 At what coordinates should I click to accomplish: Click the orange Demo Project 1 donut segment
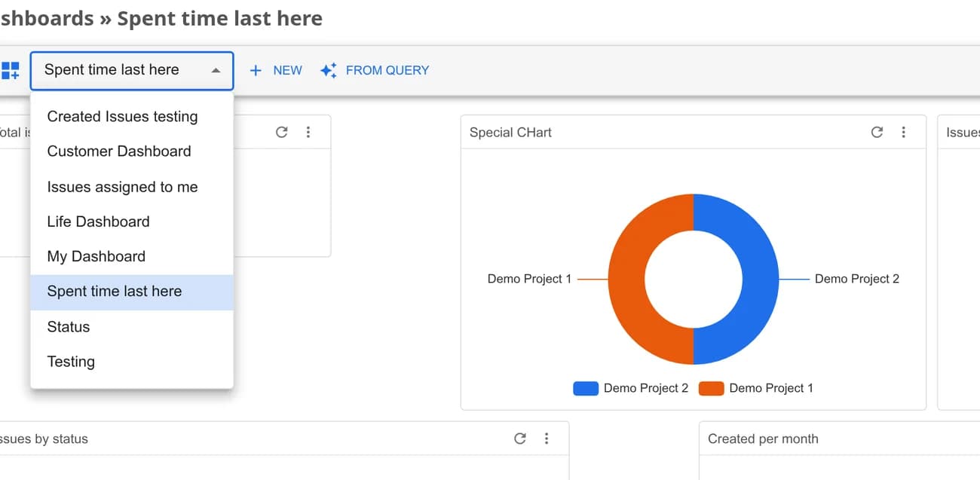(x=627, y=280)
